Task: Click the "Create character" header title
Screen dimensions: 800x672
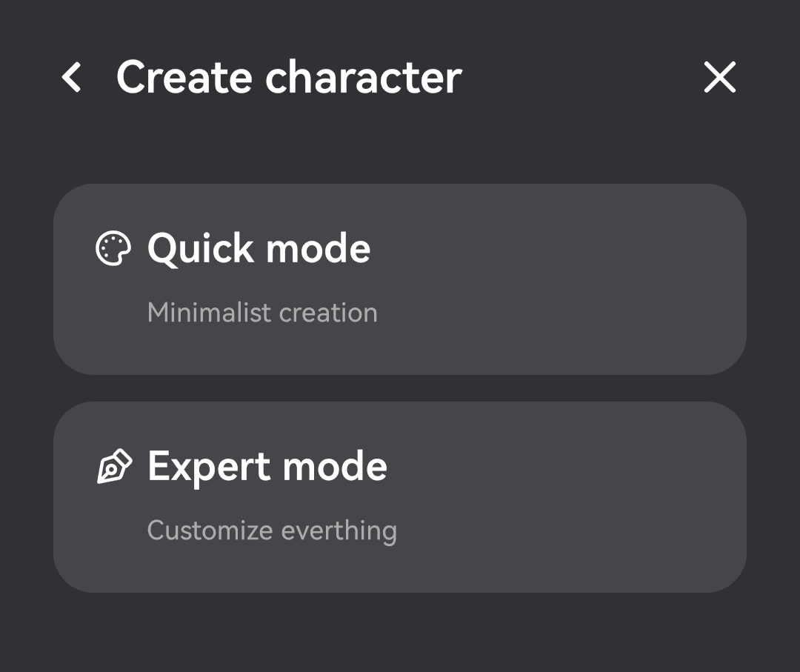Action: click(289, 77)
